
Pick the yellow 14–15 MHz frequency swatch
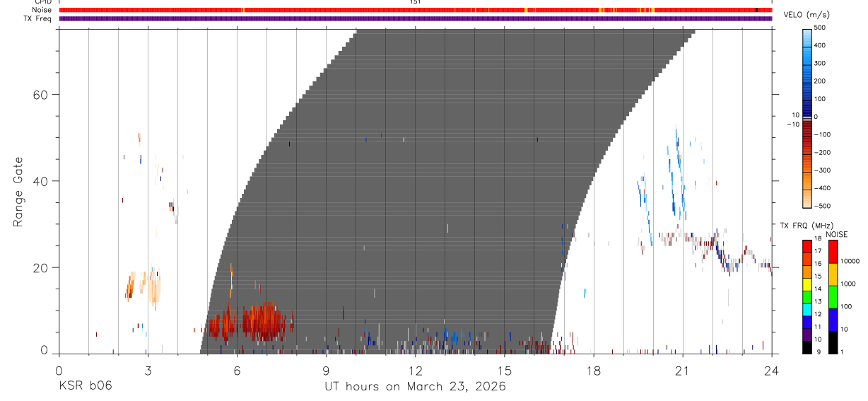pyautogui.click(x=807, y=284)
